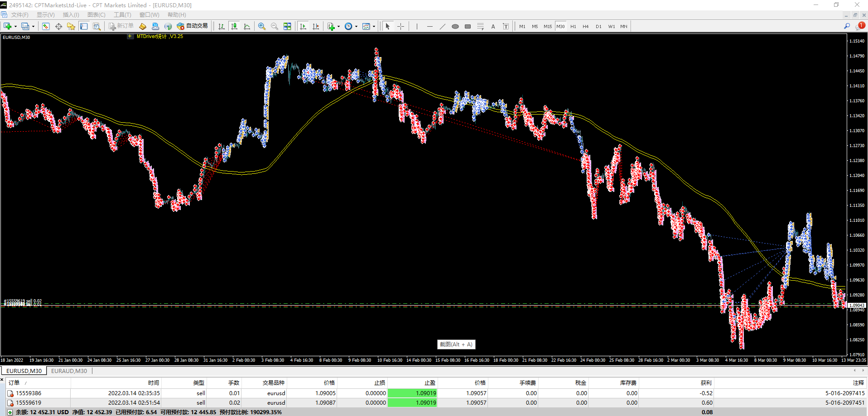Open the 显示(V) menu
Image resolution: width=868 pixels, height=416 pixels.
46,15
